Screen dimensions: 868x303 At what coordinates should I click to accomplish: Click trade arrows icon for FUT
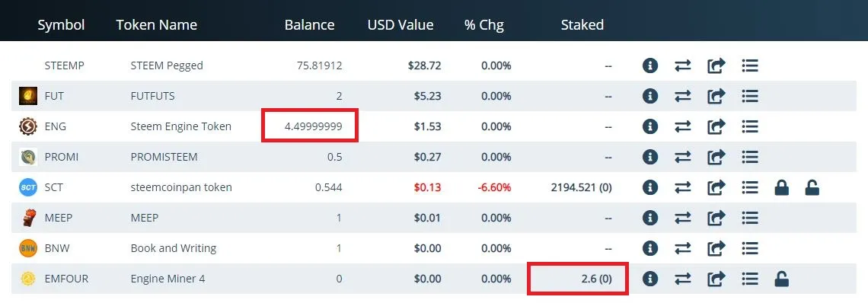(682, 96)
